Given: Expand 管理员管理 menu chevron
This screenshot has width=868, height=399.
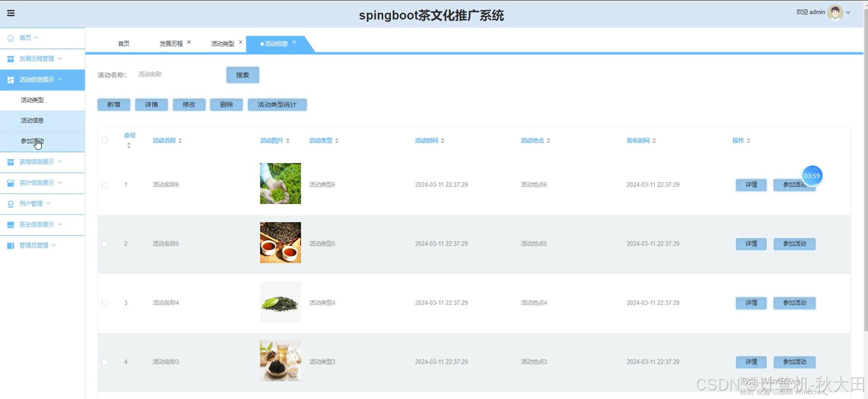Looking at the screenshot, I should coord(54,245).
